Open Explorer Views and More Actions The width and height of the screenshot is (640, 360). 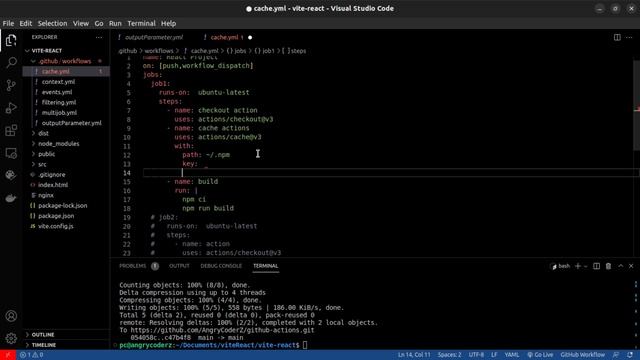pos(99,37)
